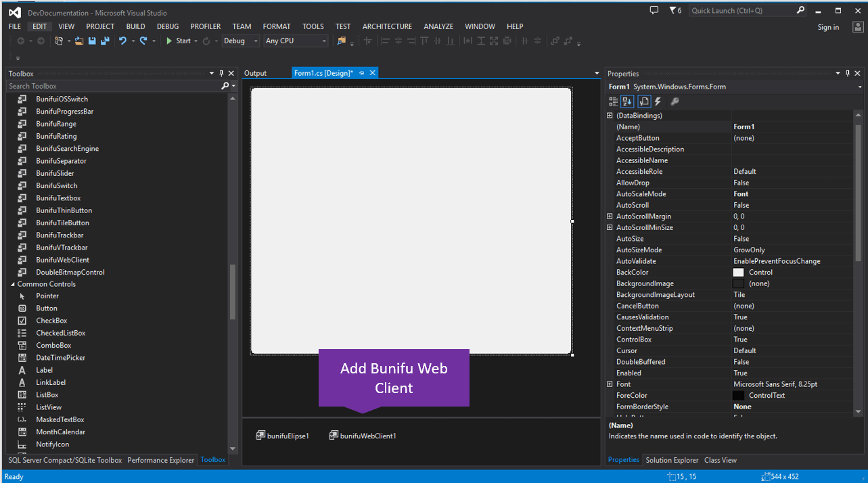868x483 pixels.
Task: Click the BackgroundImage preview swatch
Action: [x=738, y=283]
